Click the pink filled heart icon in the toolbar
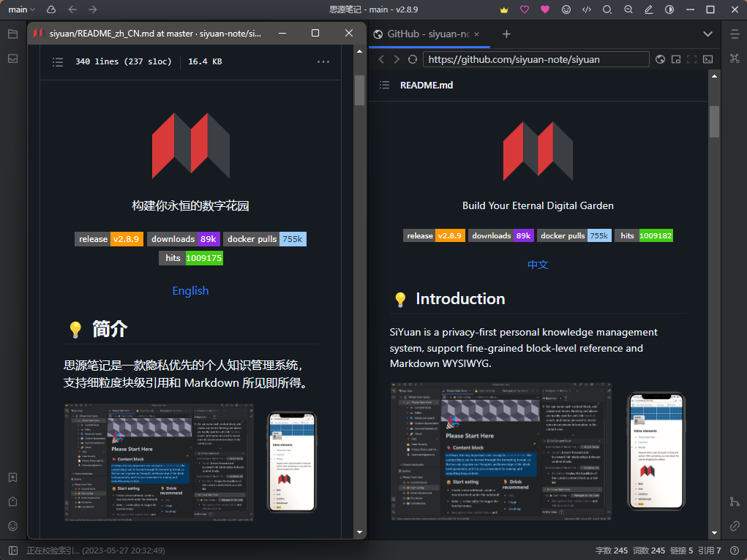 [x=545, y=10]
